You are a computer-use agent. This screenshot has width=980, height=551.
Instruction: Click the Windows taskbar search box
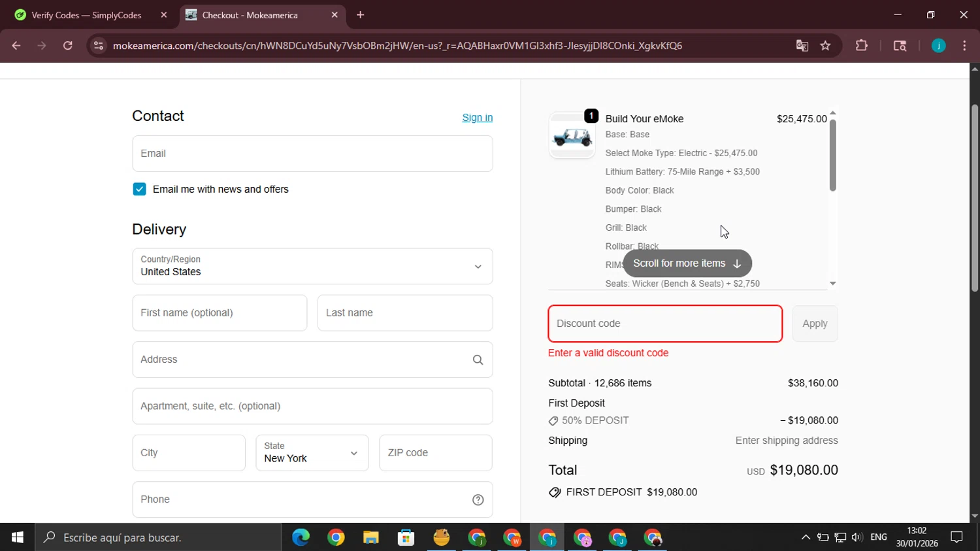158,537
